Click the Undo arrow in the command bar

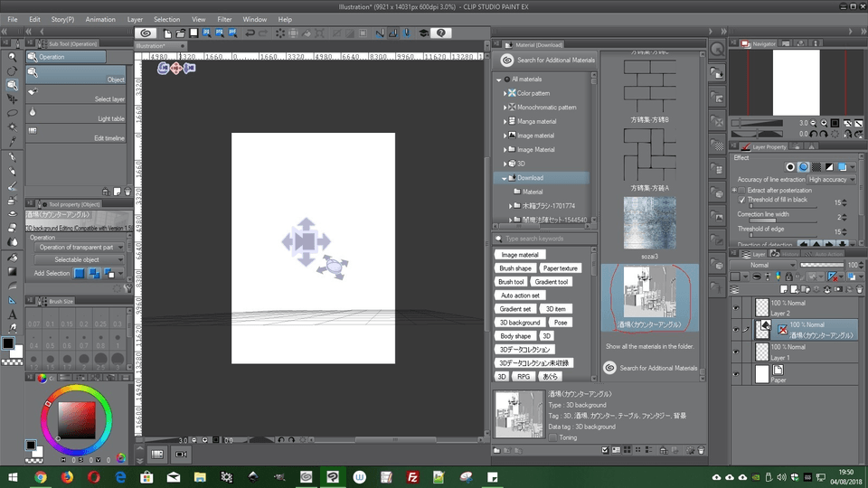pyautogui.click(x=250, y=33)
